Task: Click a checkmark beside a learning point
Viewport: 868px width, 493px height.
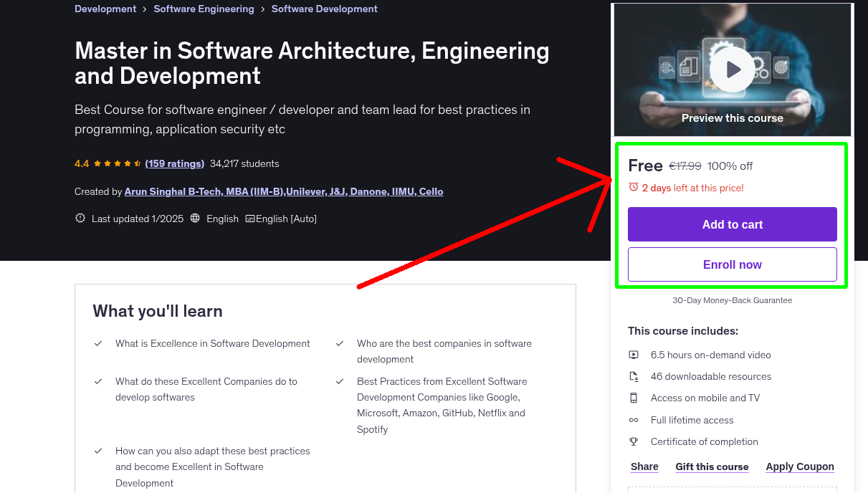Action: pos(98,343)
